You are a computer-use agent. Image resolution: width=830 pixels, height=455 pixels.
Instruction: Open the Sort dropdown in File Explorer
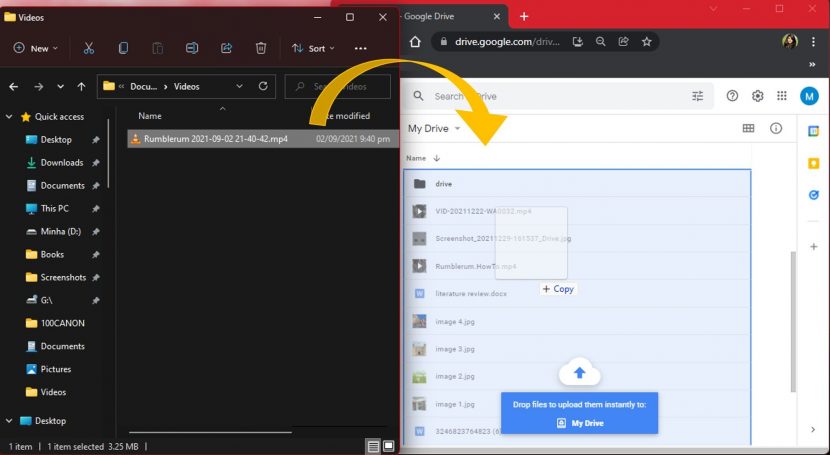coord(313,48)
